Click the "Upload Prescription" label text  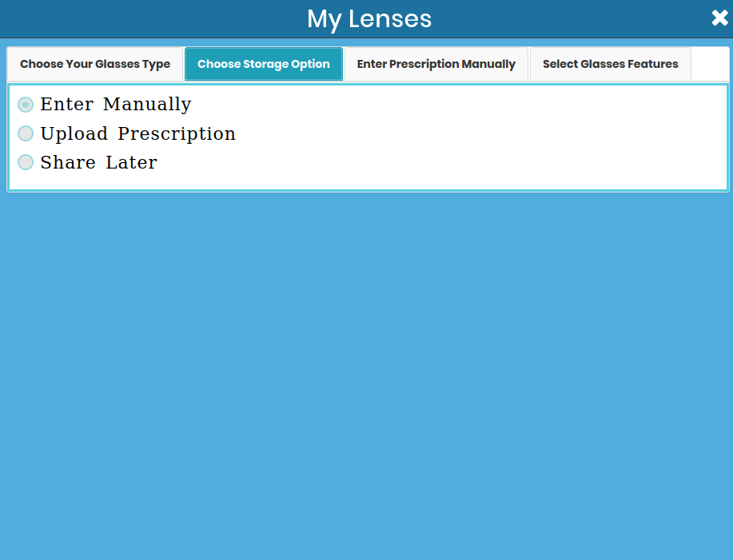(138, 133)
